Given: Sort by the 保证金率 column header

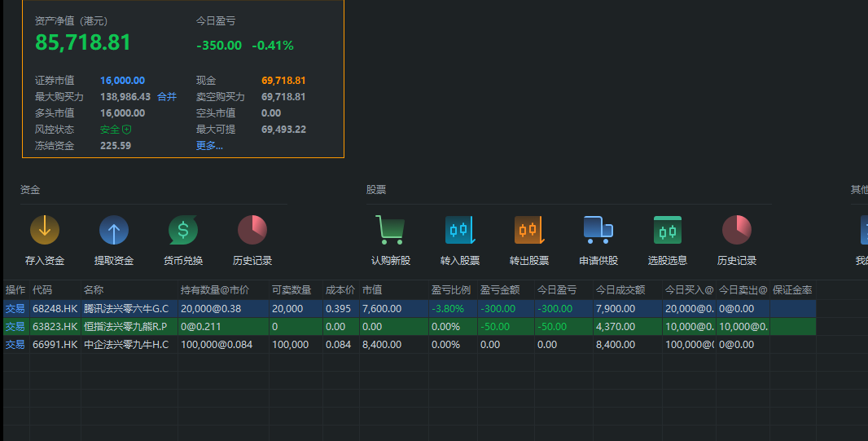Looking at the screenshot, I should (792, 289).
